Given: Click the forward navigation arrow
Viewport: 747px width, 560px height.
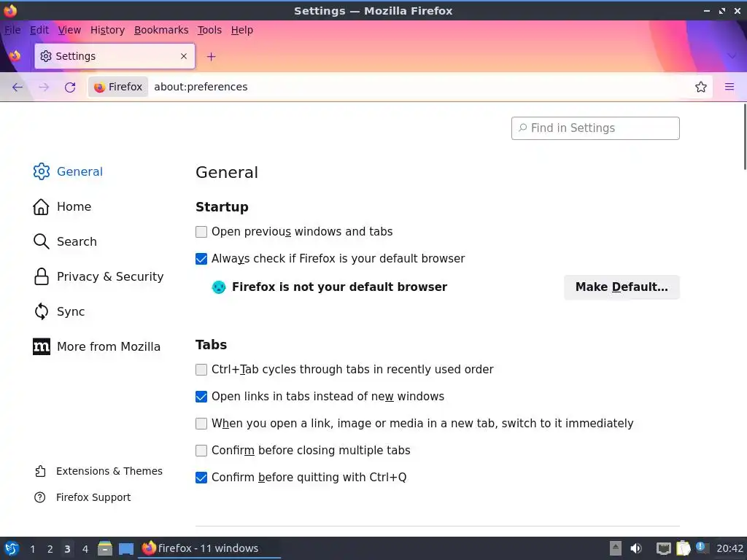Looking at the screenshot, I should [44, 87].
